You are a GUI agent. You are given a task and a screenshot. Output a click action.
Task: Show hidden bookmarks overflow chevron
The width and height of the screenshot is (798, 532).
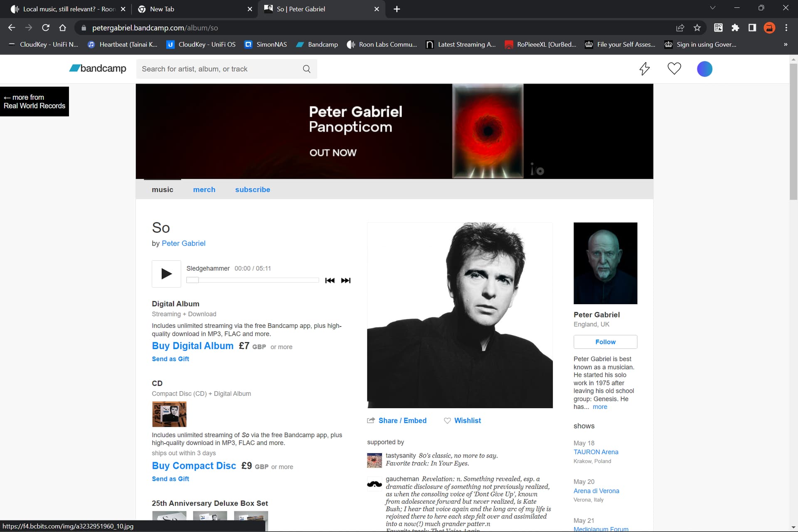[x=786, y=44]
